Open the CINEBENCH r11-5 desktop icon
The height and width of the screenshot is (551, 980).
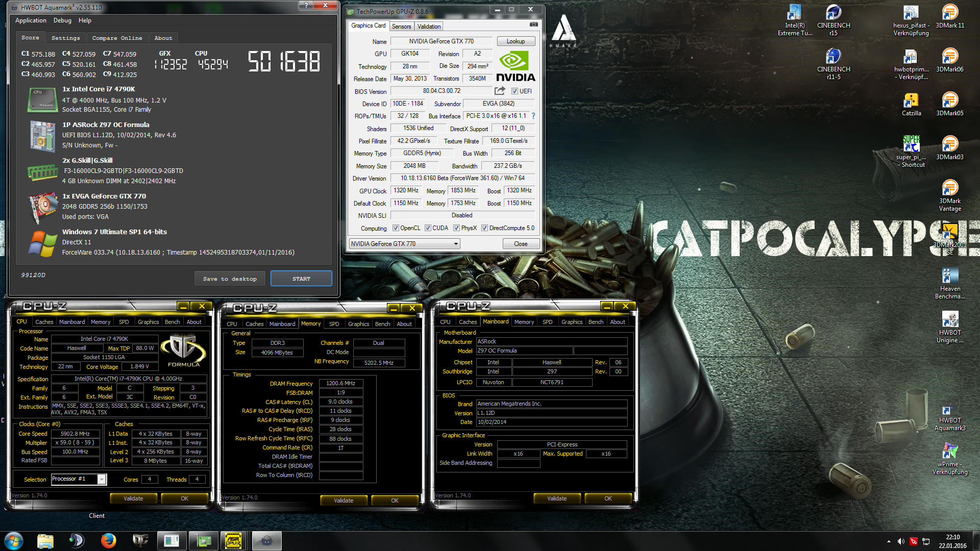[834, 64]
